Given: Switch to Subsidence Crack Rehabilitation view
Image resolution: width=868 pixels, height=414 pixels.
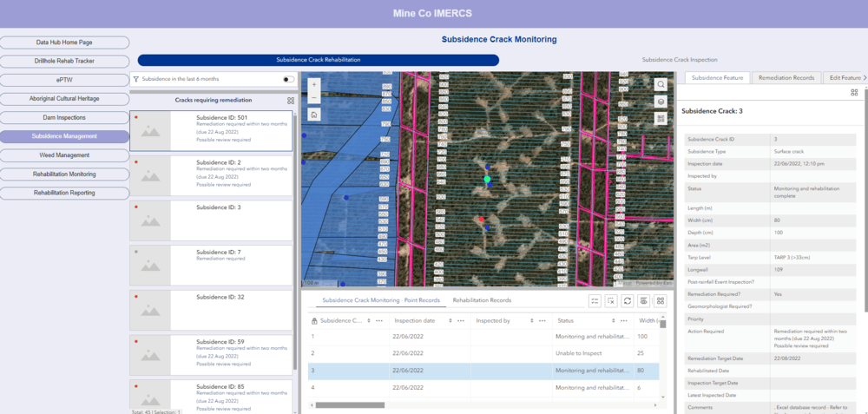Looking at the screenshot, I should [x=319, y=60].
